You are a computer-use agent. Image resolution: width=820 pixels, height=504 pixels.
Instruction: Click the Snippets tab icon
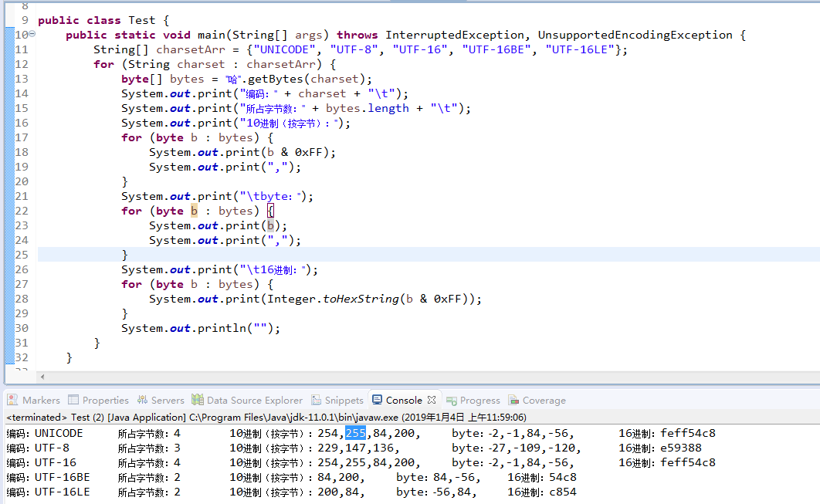click(317, 400)
